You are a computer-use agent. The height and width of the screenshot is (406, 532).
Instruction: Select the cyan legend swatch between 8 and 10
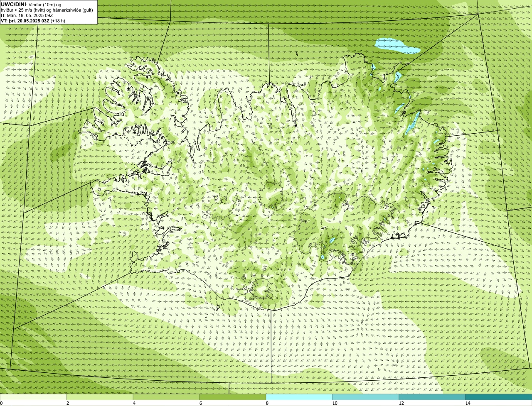pyautogui.click(x=299, y=397)
